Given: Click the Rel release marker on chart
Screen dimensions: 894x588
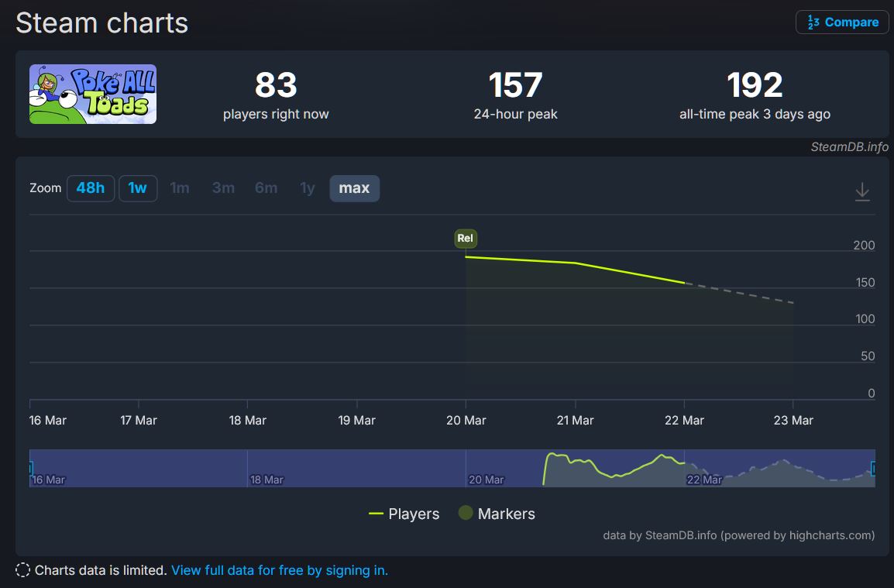Looking at the screenshot, I should [466, 239].
